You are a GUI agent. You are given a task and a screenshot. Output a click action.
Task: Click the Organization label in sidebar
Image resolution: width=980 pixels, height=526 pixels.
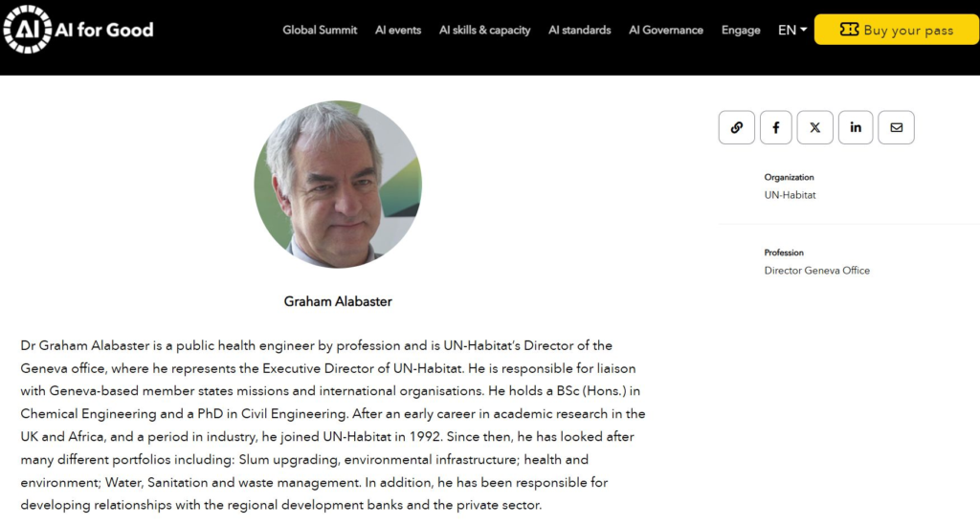789,177
